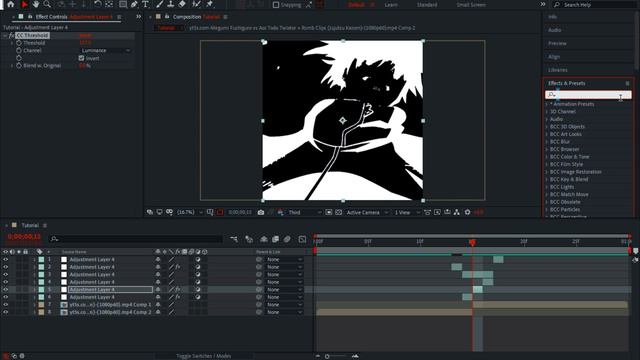Viewport: 640px width, 360px height.
Task: Open the composition flowchart icon
Action: [x=457, y=212]
